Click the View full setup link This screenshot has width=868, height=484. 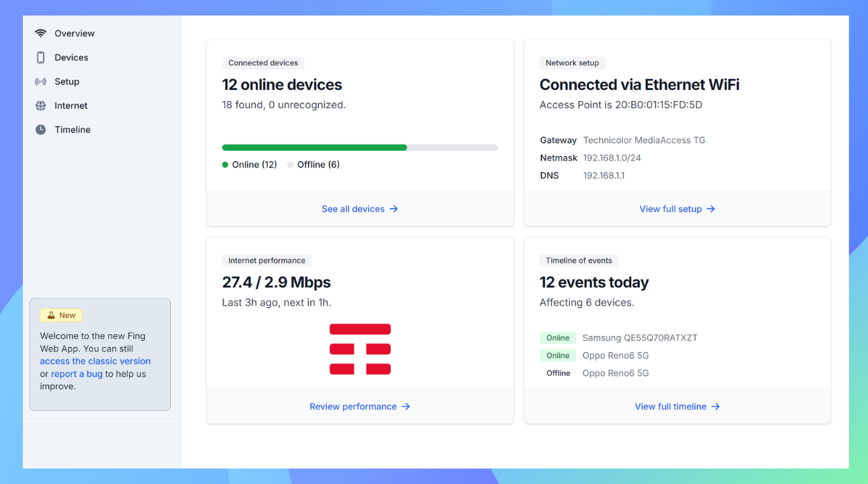[x=678, y=209]
